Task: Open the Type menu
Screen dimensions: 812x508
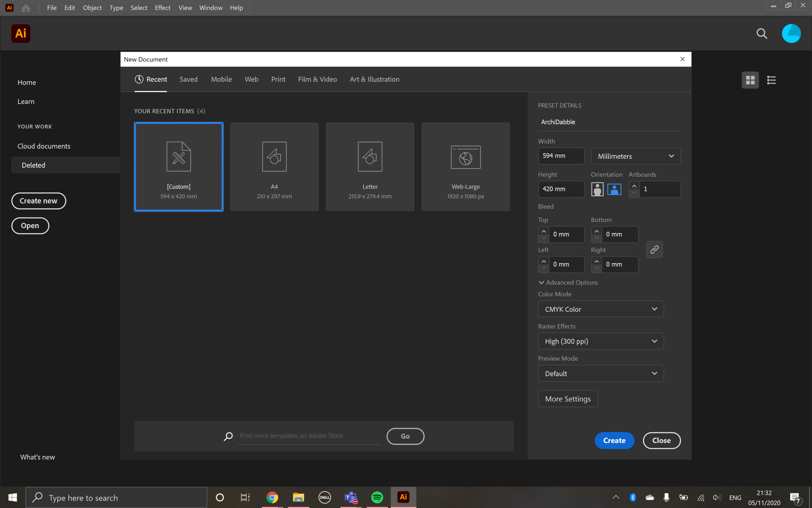Action: [x=116, y=8]
